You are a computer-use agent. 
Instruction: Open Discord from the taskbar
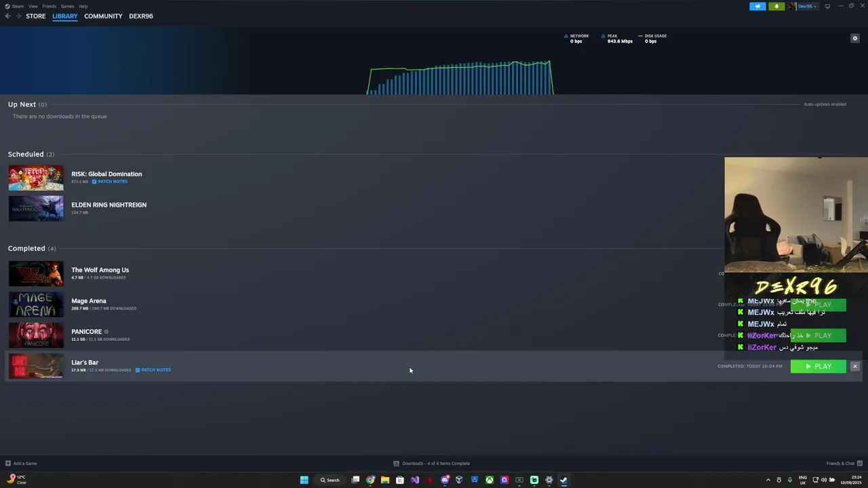pyautogui.click(x=445, y=480)
